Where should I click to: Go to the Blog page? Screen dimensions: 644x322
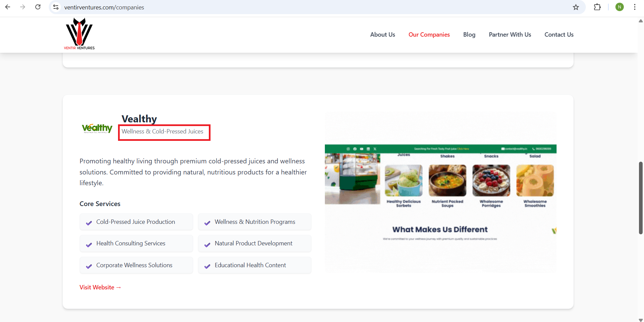(x=469, y=35)
